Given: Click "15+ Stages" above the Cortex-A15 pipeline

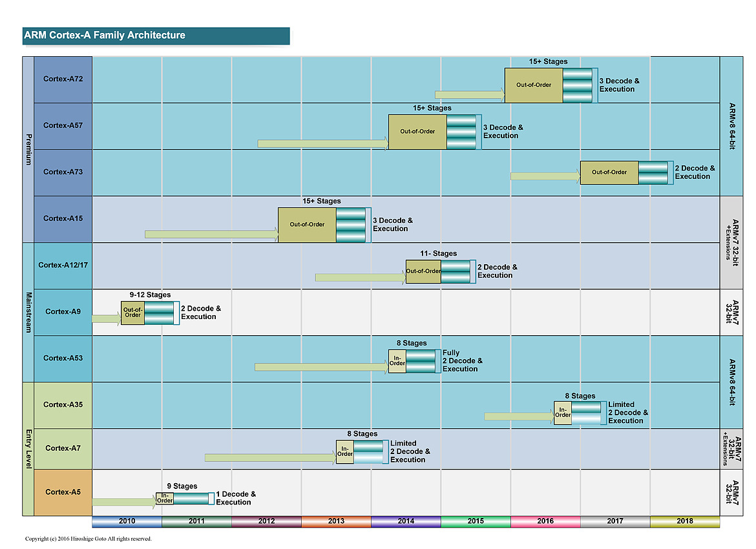Looking at the screenshot, I should pyautogui.click(x=322, y=201).
